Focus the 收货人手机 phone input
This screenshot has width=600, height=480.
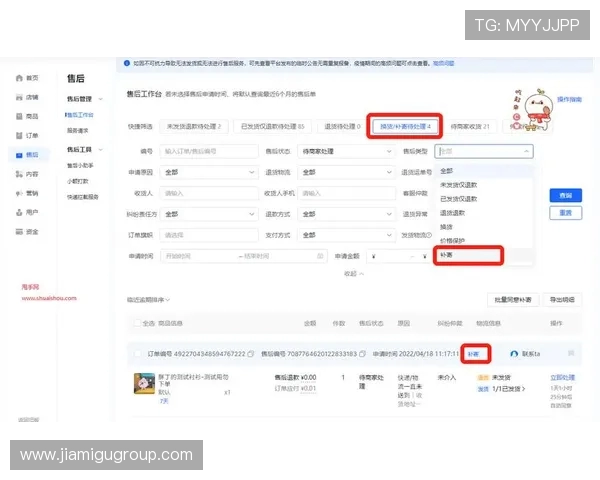(346, 193)
